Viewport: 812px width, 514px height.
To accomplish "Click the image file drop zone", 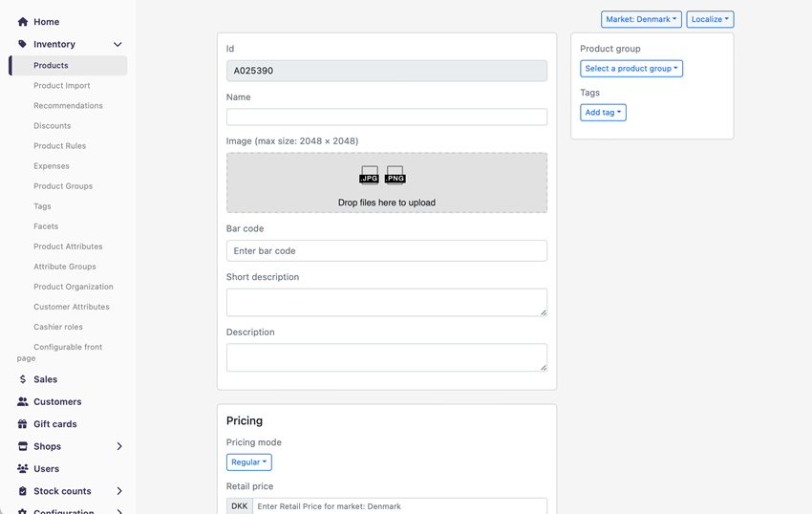I will click(x=387, y=182).
